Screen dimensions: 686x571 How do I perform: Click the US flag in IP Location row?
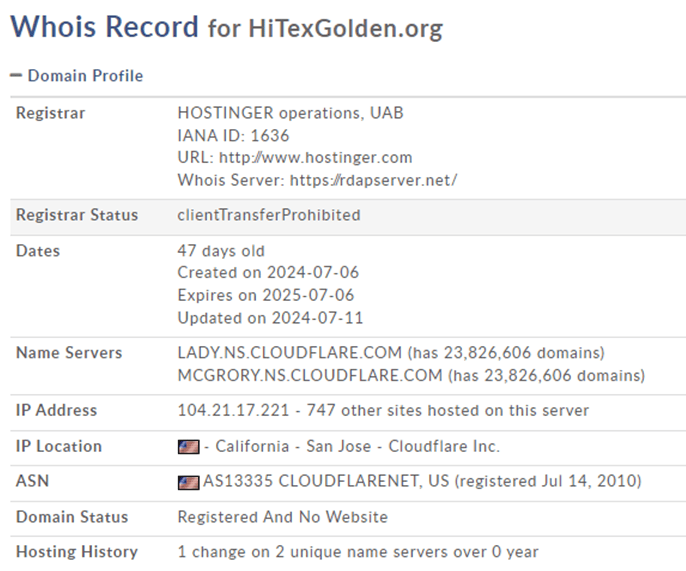[x=189, y=447]
